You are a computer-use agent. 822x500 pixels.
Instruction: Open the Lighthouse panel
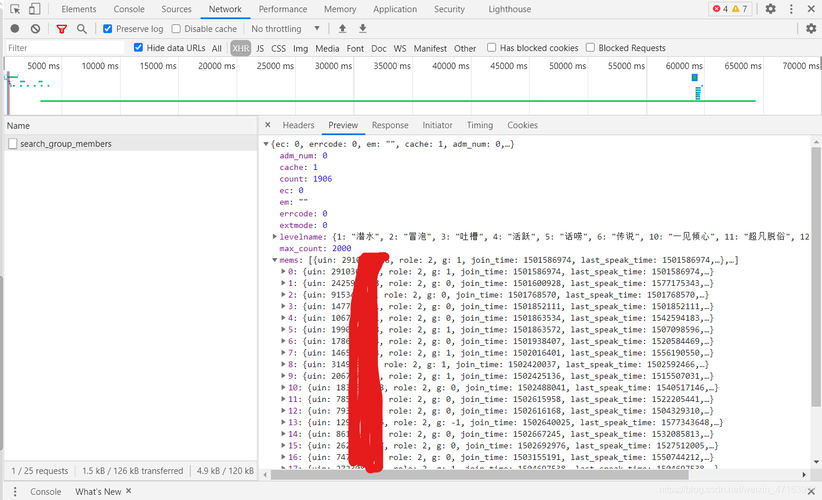point(510,9)
